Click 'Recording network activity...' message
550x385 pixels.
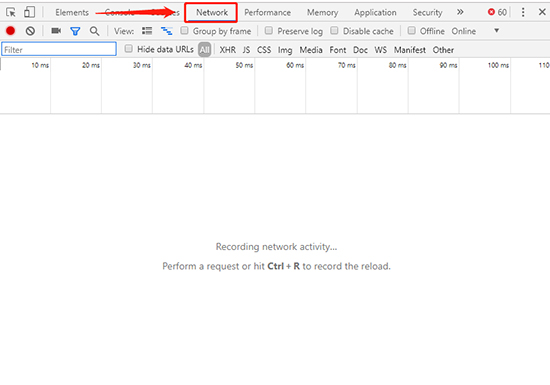(x=276, y=247)
